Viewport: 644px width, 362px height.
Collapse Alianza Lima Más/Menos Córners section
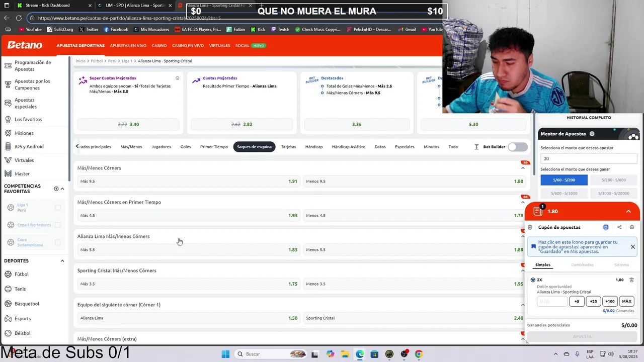(523, 236)
